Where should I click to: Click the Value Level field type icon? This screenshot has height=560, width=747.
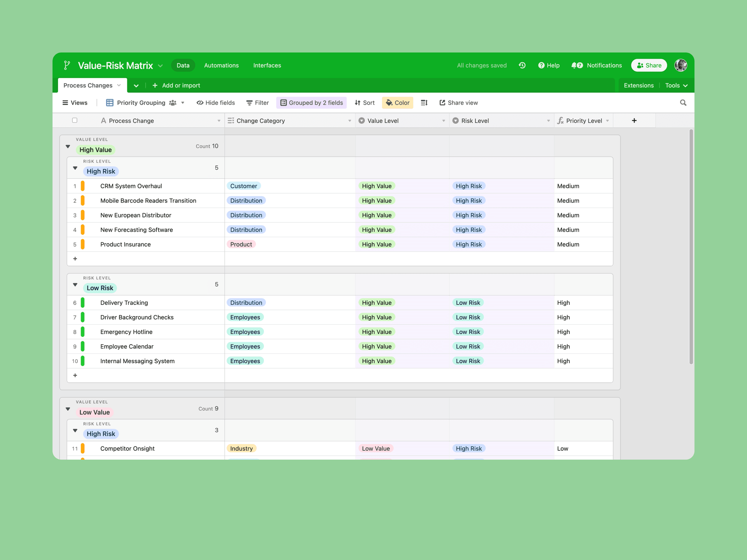361,121
